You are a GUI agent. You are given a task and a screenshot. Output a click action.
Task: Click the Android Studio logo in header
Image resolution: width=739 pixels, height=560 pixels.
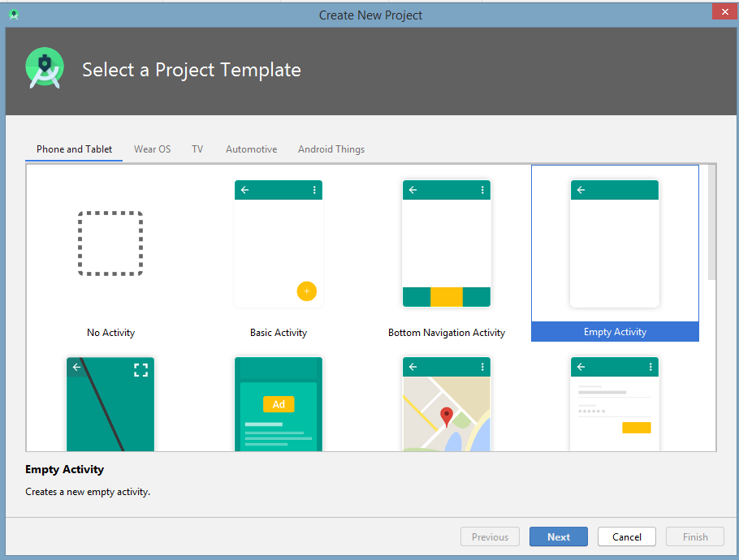pos(45,68)
